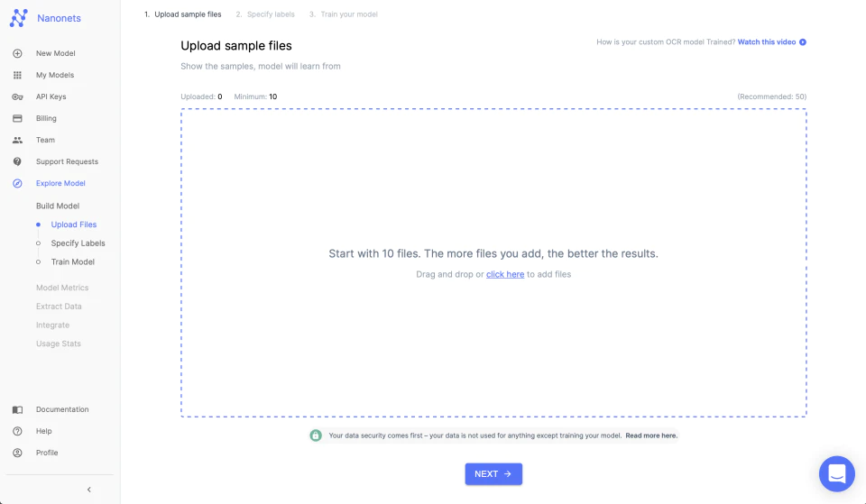This screenshot has height=504, width=866.
Task: Open the API Keys key icon
Action: click(18, 96)
